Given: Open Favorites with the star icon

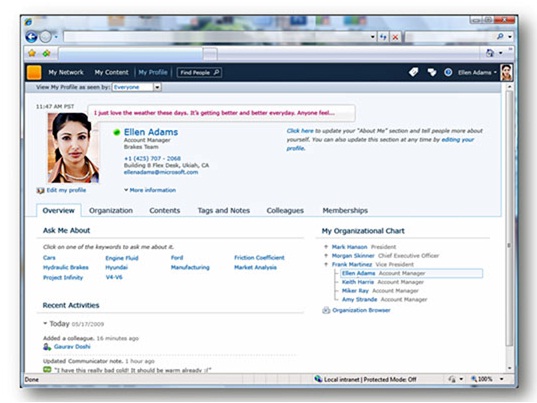Looking at the screenshot, I should click(32, 53).
